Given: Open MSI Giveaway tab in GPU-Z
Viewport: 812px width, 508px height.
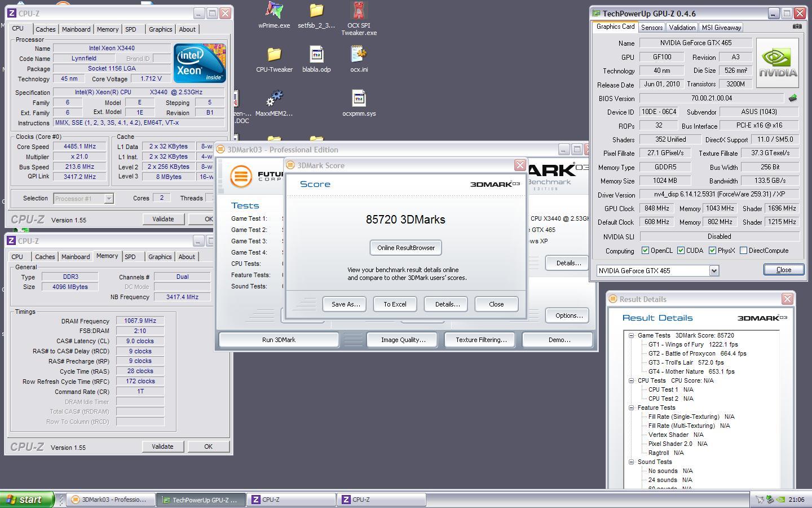Looking at the screenshot, I should click(721, 28).
